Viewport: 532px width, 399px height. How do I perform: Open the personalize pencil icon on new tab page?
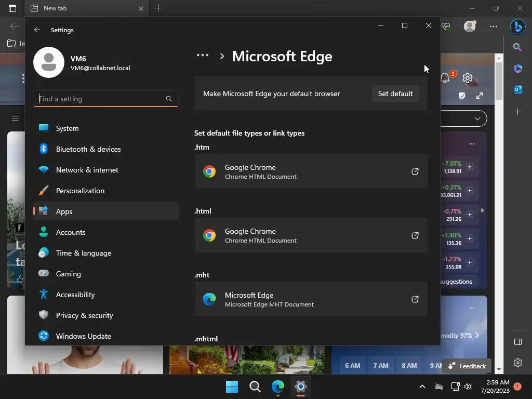[462, 96]
